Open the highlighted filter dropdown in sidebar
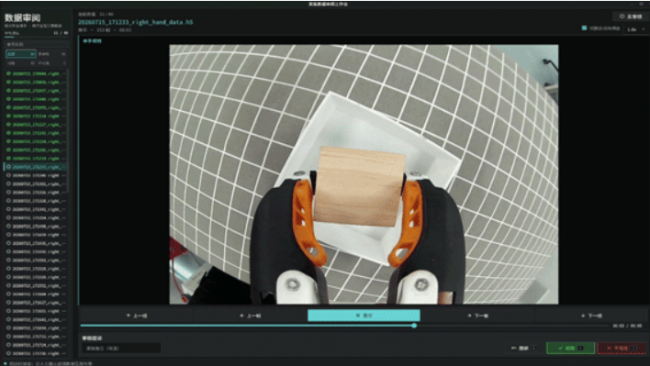 21,54
